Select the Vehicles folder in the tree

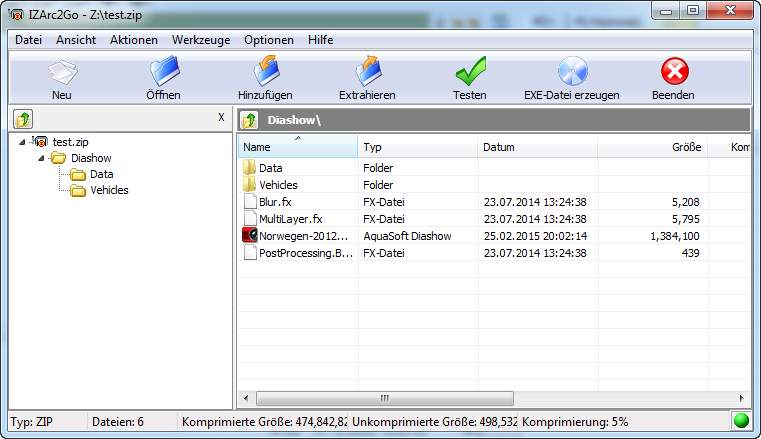coord(109,190)
